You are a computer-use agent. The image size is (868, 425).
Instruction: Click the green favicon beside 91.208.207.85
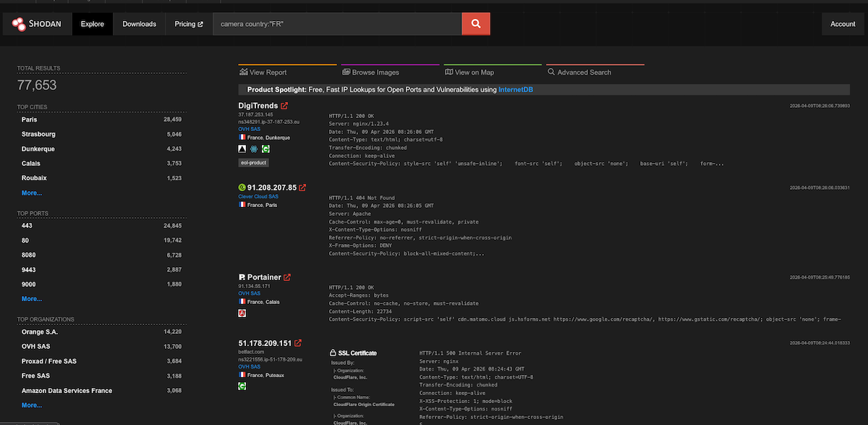[x=242, y=188]
